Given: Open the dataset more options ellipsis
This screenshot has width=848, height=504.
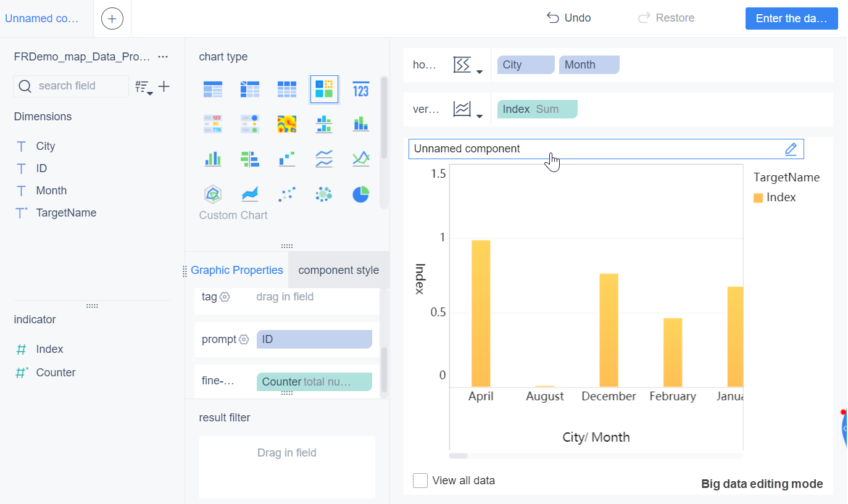Looking at the screenshot, I should pyautogui.click(x=163, y=57).
